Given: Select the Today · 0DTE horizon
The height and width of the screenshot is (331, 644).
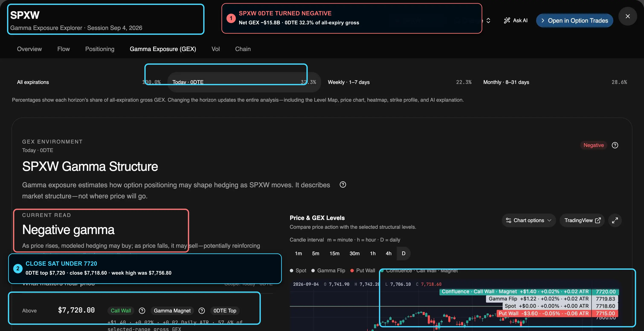Looking at the screenshot, I should (x=244, y=82).
